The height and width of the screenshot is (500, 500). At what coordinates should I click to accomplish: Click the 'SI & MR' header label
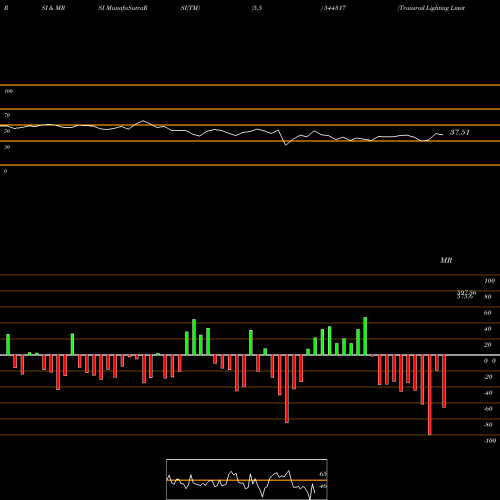click(x=53, y=8)
